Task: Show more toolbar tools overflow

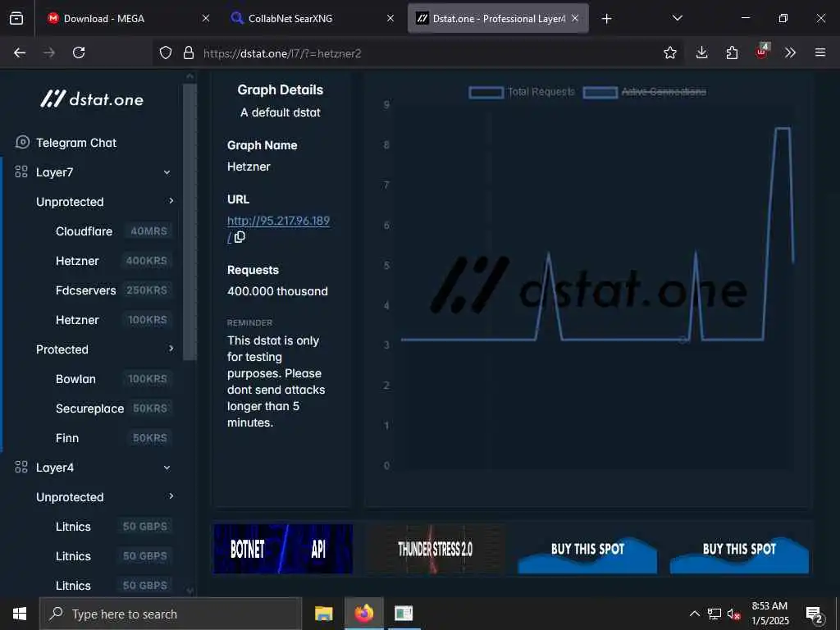Action: [790, 52]
